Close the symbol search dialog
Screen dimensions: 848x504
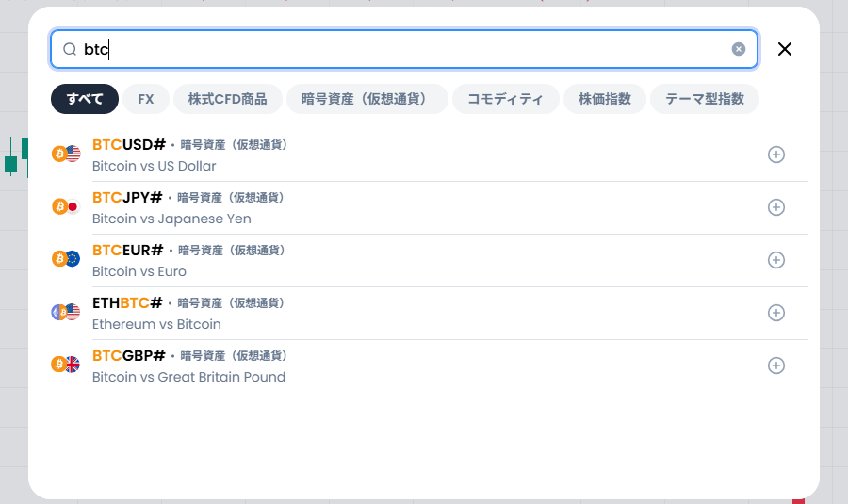pyautogui.click(x=784, y=49)
